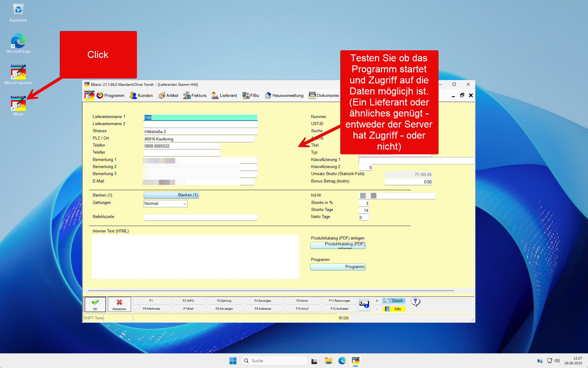This screenshot has height=368, width=588.
Task: Click the F3 Zahlung button
Action: (x=224, y=301)
